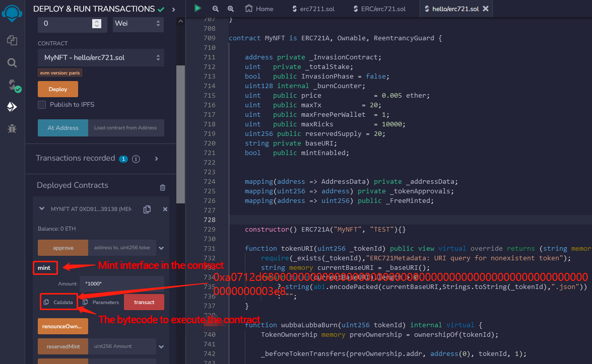Click the side panel vertical scrollbar
Image resolution: width=592 pixels, height=364 pixels.
pyautogui.click(x=180, y=134)
